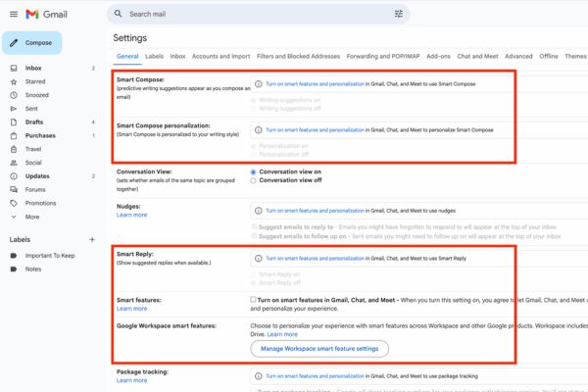Open the Themes tab

[575, 56]
